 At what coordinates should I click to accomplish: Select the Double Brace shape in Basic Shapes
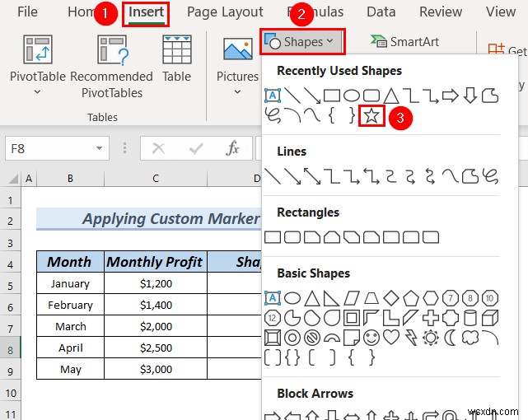pyautogui.click(x=292, y=357)
